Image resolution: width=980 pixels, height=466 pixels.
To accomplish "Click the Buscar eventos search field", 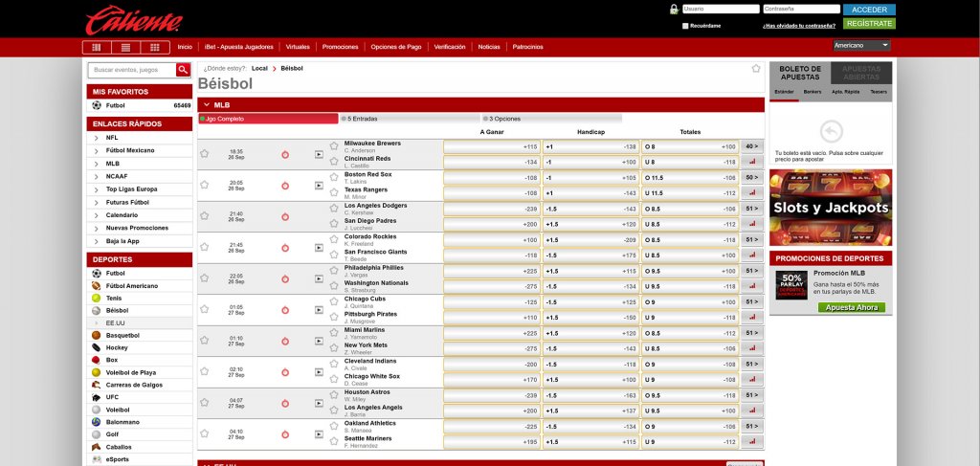I will pyautogui.click(x=132, y=70).
